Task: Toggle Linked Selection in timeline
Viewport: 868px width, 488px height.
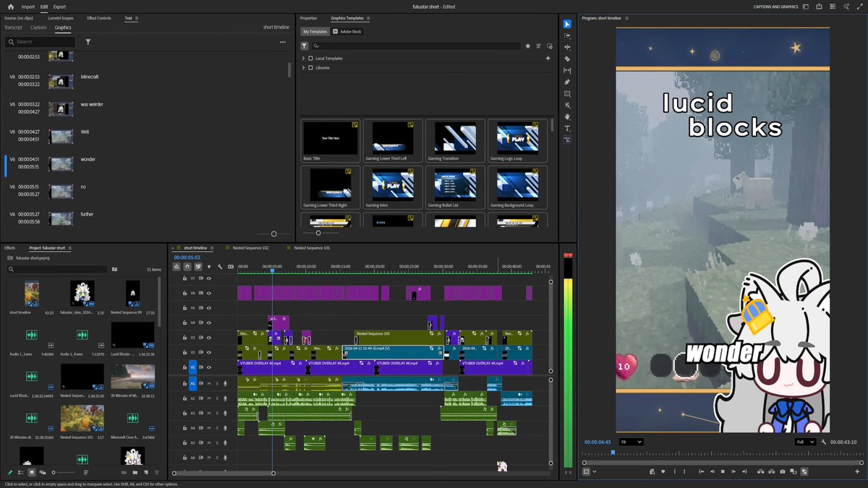Action: [x=197, y=266]
